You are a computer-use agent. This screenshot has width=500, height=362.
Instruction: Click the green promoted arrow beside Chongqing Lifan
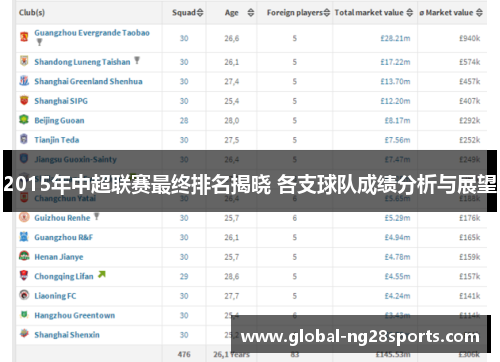(x=102, y=274)
